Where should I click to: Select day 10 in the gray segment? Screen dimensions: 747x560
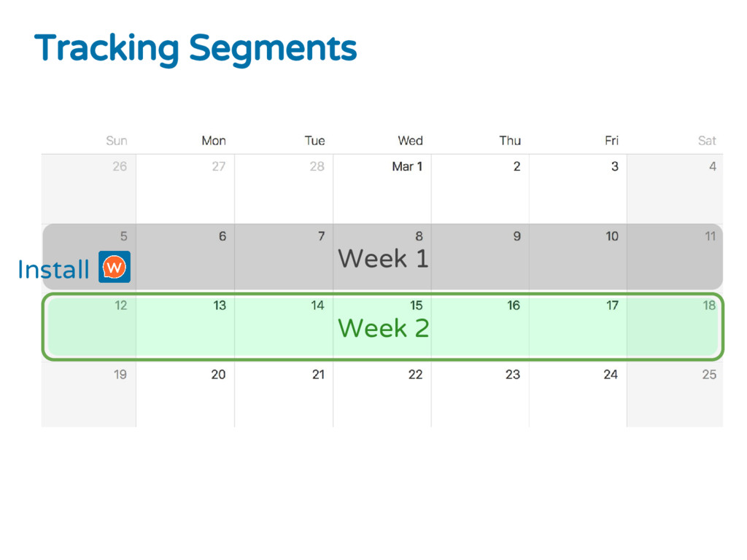612,236
